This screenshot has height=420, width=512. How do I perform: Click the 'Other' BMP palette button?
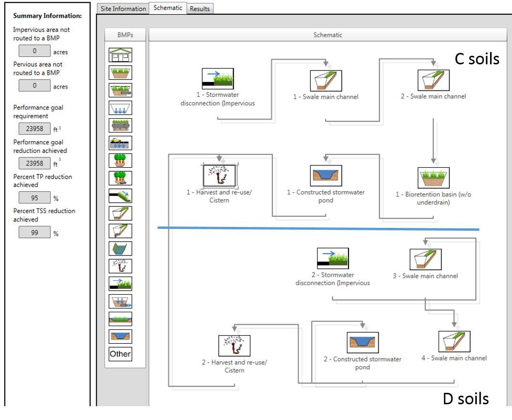click(120, 354)
